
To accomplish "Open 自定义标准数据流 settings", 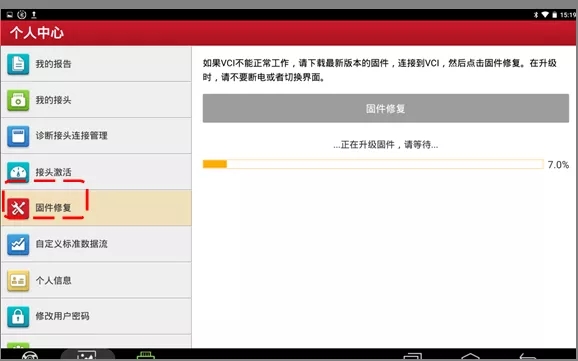I will [x=96, y=244].
